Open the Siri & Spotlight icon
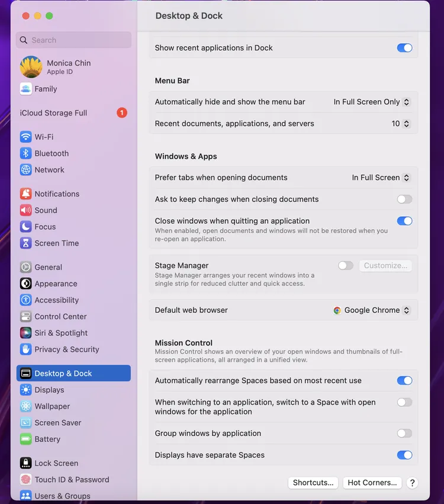Viewport: 444px width, 504px height. click(25, 333)
